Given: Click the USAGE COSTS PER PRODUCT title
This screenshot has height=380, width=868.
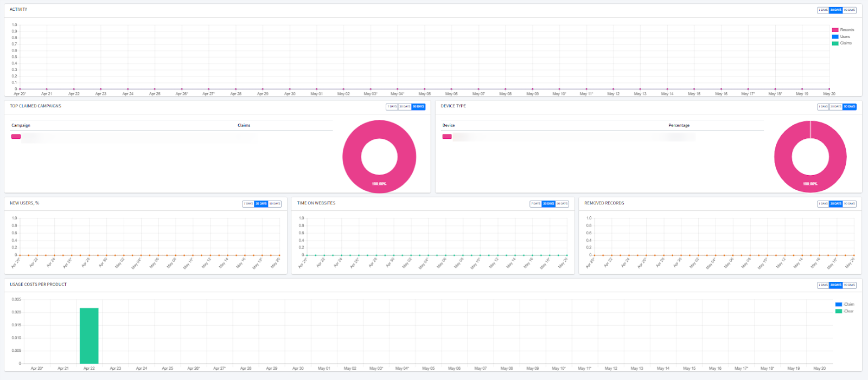Looking at the screenshot, I should 39,285.
